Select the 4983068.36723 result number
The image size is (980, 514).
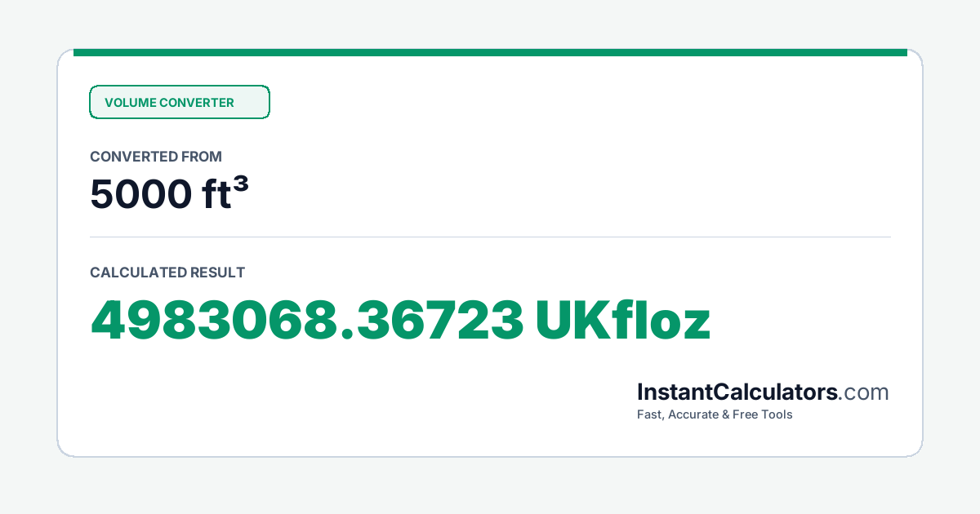(307, 321)
